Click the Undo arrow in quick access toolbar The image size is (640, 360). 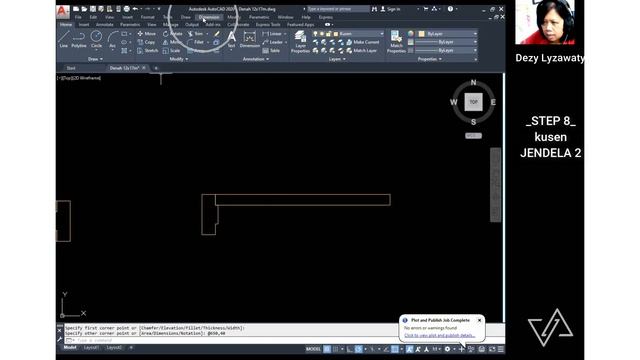(135, 9)
